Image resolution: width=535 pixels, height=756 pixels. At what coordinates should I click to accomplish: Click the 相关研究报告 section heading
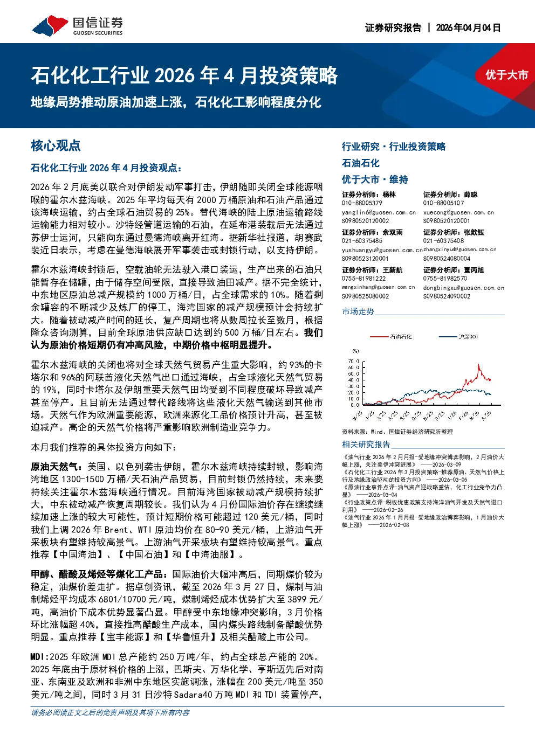(x=366, y=445)
